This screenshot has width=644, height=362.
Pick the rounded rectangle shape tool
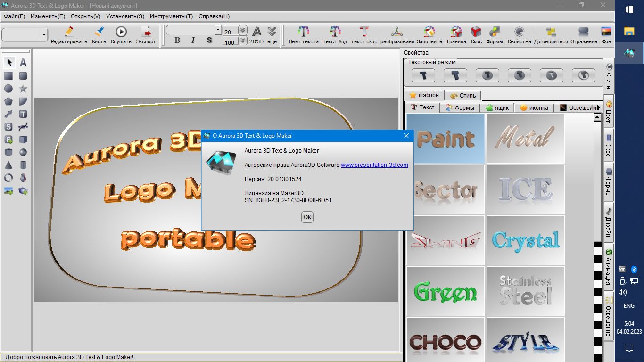pos(23,76)
